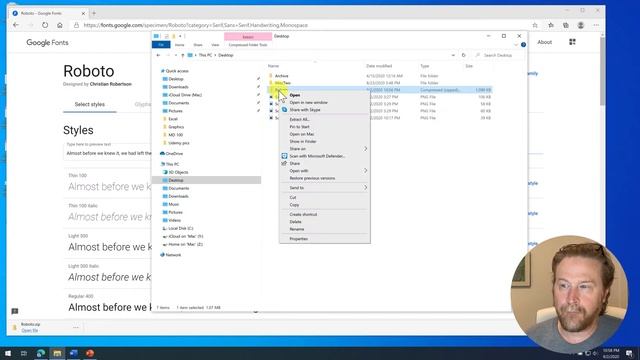Screen dimensions: 640x360
Task: Select This PC in navigation pane
Action: tap(172, 164)
